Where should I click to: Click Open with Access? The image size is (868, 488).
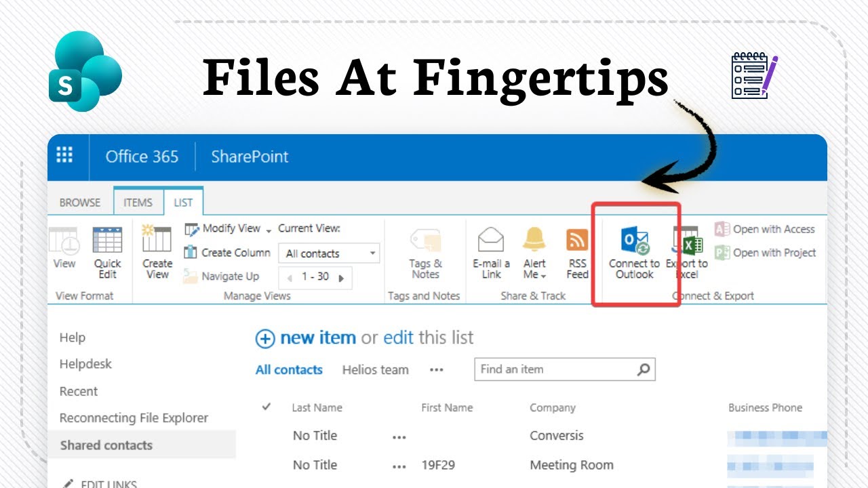(765, 229)
